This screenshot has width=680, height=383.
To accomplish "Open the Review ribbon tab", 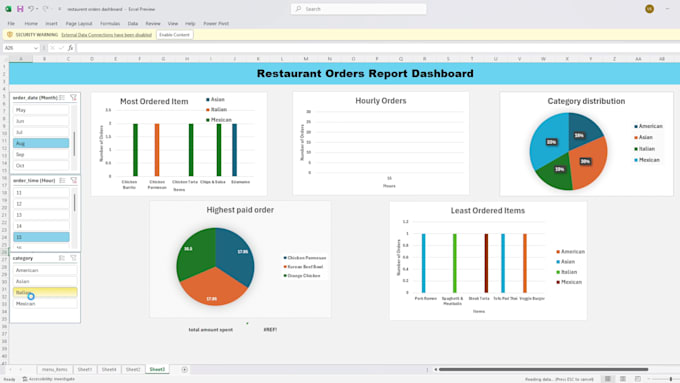I will 153,23.
